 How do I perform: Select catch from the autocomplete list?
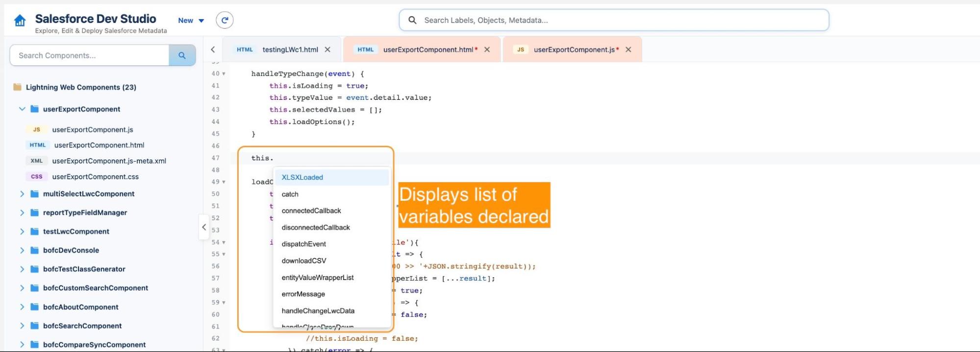click(332, 194)
